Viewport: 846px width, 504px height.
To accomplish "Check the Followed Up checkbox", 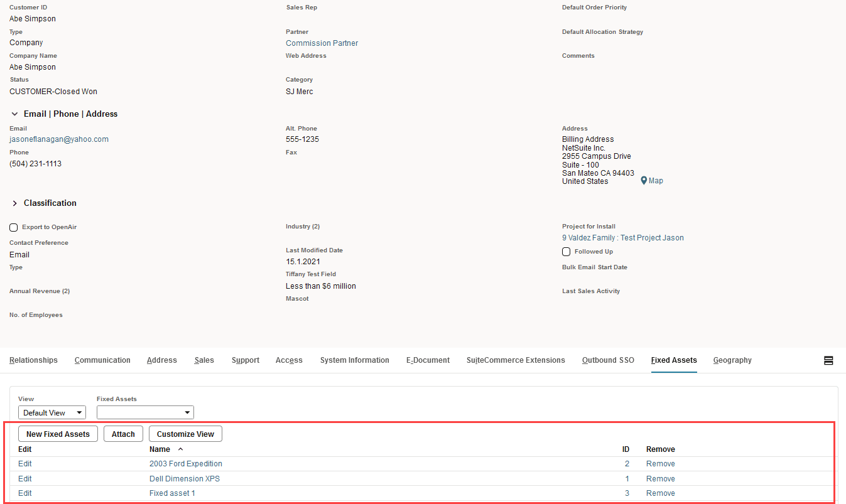I will pyautogui.click(x=566, y=251).
